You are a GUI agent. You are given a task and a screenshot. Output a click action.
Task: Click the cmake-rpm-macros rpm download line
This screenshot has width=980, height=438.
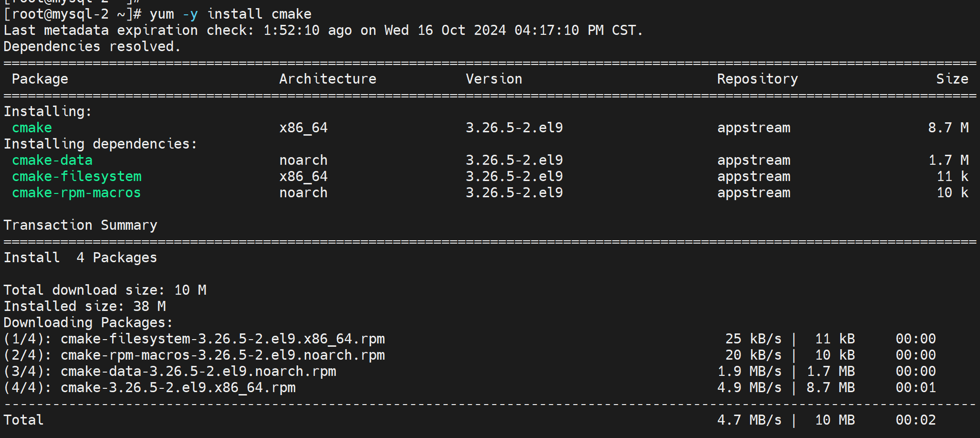[x=222, y=355]
